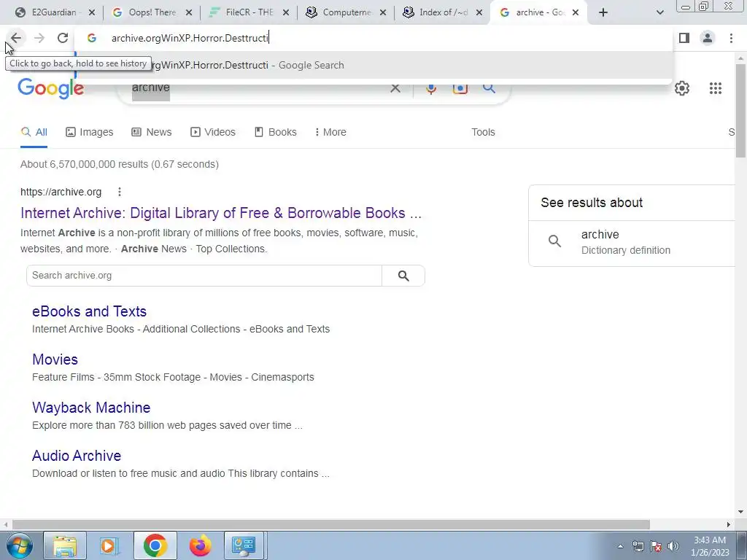Close the archive Google tab
Screen dimensions: 747x560
tap(576, 13)
